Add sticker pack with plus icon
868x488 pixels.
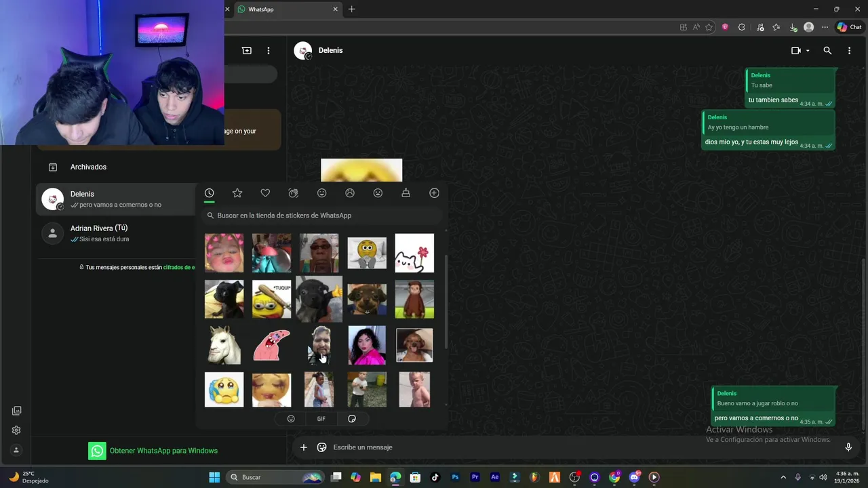(434, 193)
